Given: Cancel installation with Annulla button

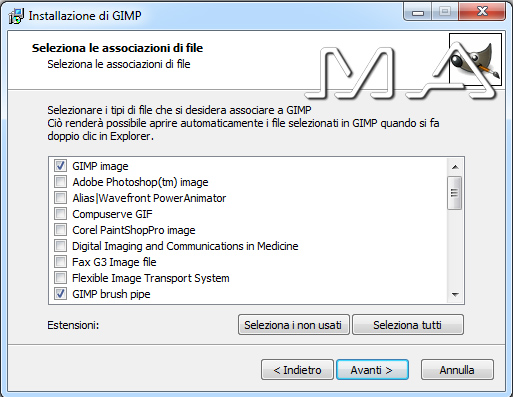Looking at the screenshot, I should (x=457, y=370).
